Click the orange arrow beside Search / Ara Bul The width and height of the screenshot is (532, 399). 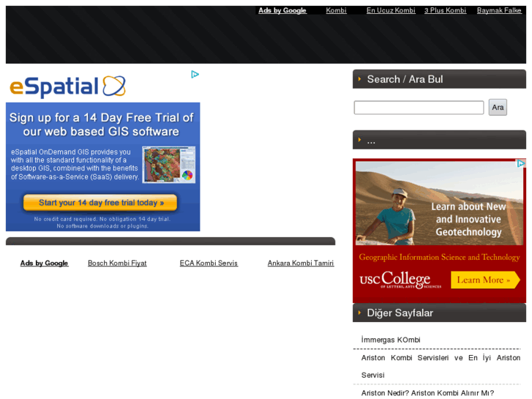pyautogui.click(x=359, y=79)
